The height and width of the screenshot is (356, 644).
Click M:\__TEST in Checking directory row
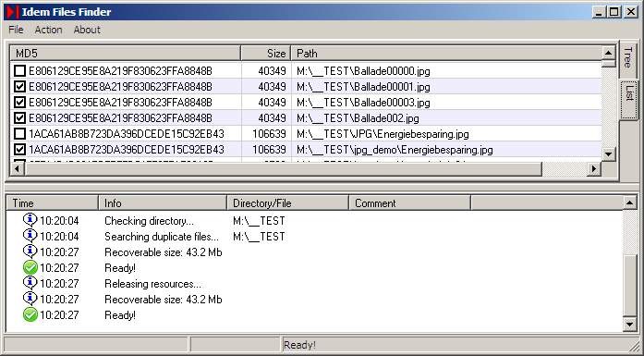[259, 221]
